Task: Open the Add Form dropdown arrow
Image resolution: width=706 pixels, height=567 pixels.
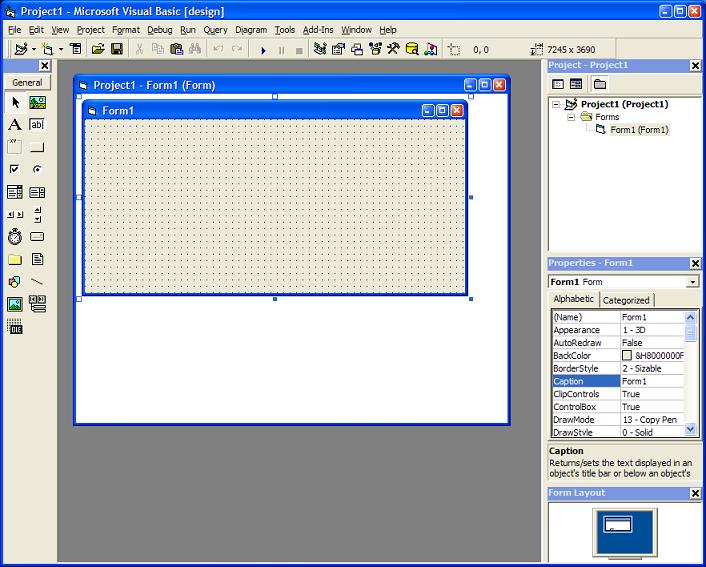Action: (61, 49)
